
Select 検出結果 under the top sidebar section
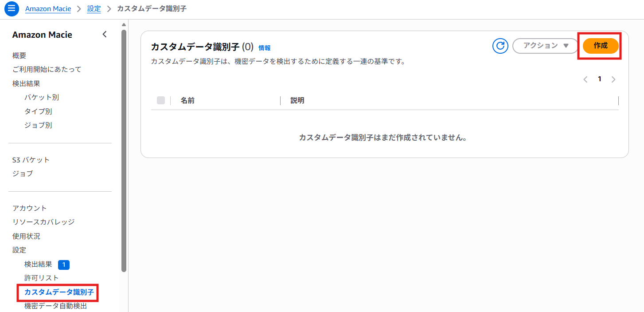point(27,83)
